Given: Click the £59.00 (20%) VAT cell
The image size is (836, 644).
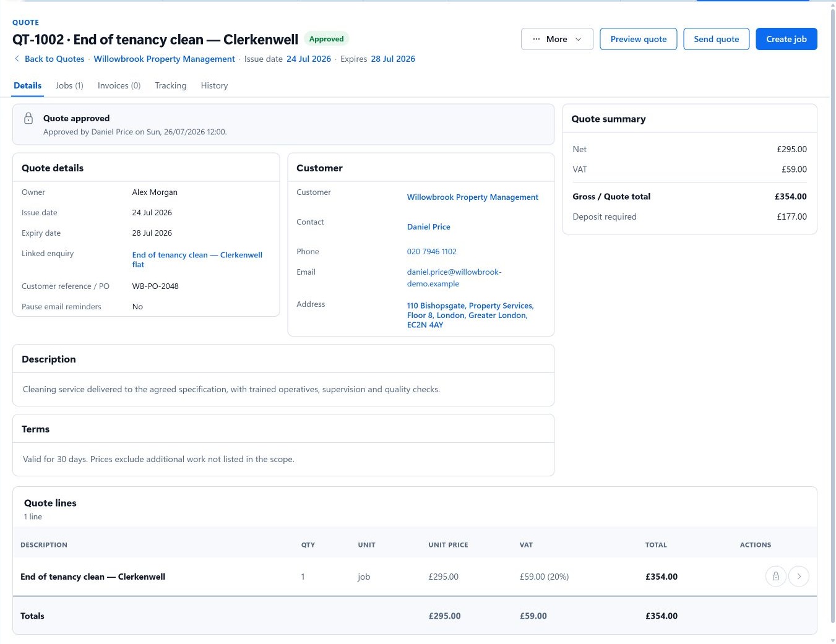Looking at the screenshot, I should (544, 577).
